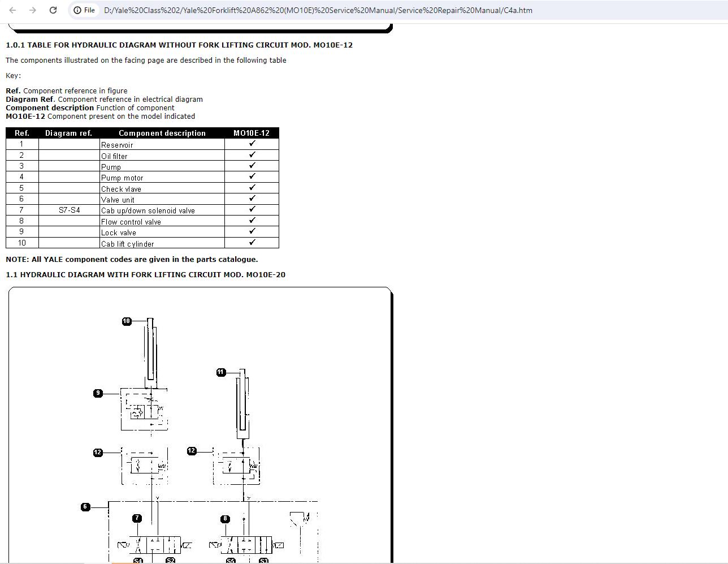Click the 'Valve unit' table cell
Viewport: 728px width, 564px height.
tap(162, 199)
